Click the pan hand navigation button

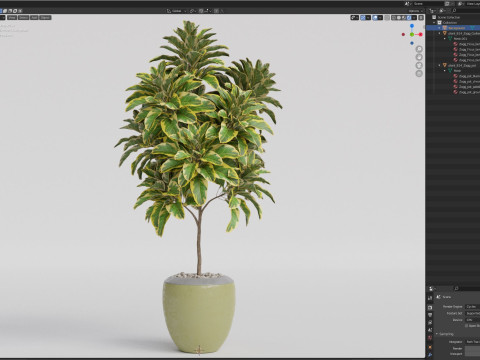(x=419, y=57)
